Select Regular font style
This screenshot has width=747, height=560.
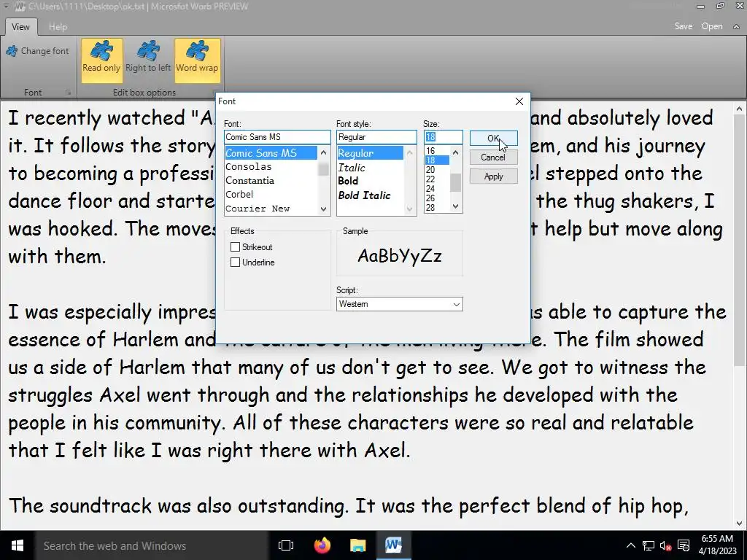pyautogui.click(x=370, y=153)
